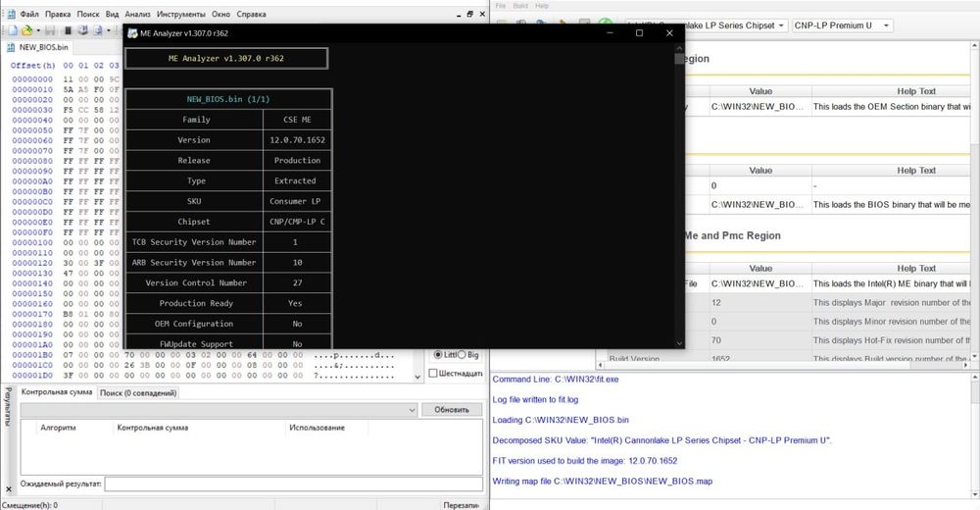The height and width of the screenshot is (510, 980).
Task: Click the CNP/CMP-LP C chipset cell
Action: point(298,222)
